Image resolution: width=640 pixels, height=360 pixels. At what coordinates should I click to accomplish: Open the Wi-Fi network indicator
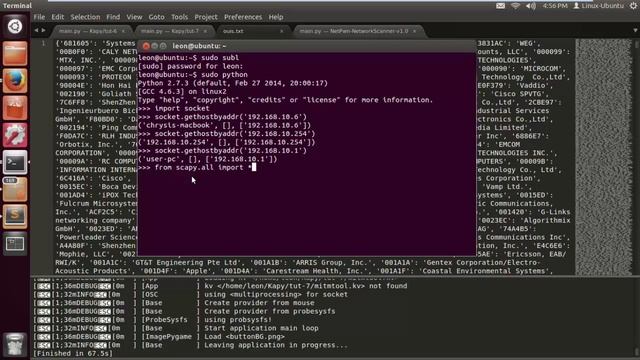pyautogui.click(x=516, y=6)
